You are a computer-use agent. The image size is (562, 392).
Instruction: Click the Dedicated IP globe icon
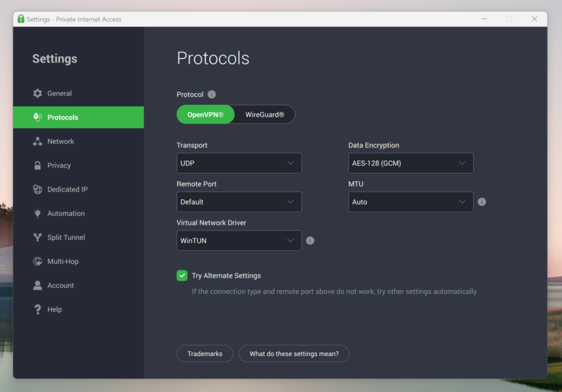coord(37,189)
